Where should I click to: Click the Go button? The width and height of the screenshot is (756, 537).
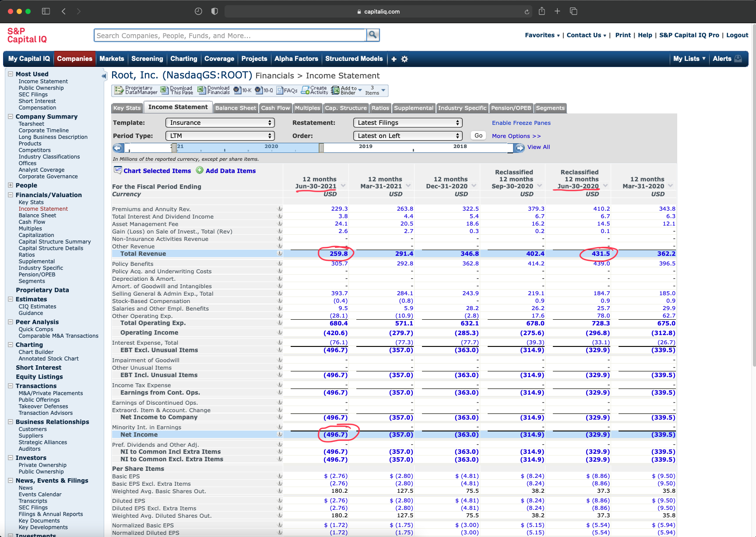tap(478, 136)
